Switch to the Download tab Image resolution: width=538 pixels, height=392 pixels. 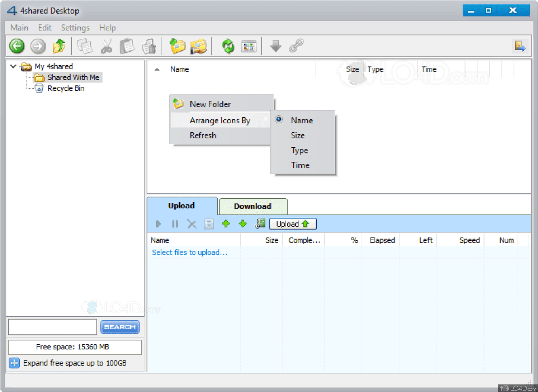coord(252,206)
